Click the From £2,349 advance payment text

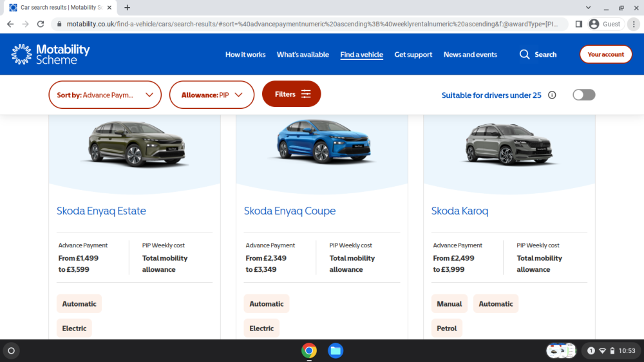(x=266, y=258)
